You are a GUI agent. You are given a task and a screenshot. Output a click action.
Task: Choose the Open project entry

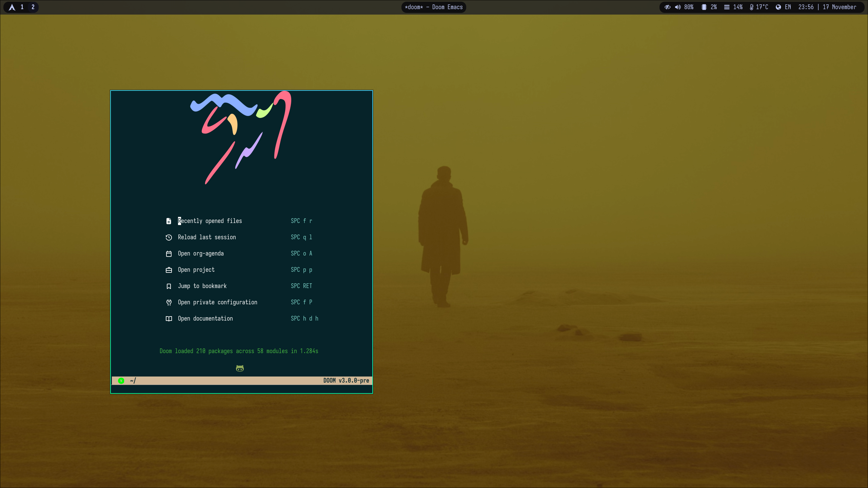pyautogui.click(x=196, y=270)
